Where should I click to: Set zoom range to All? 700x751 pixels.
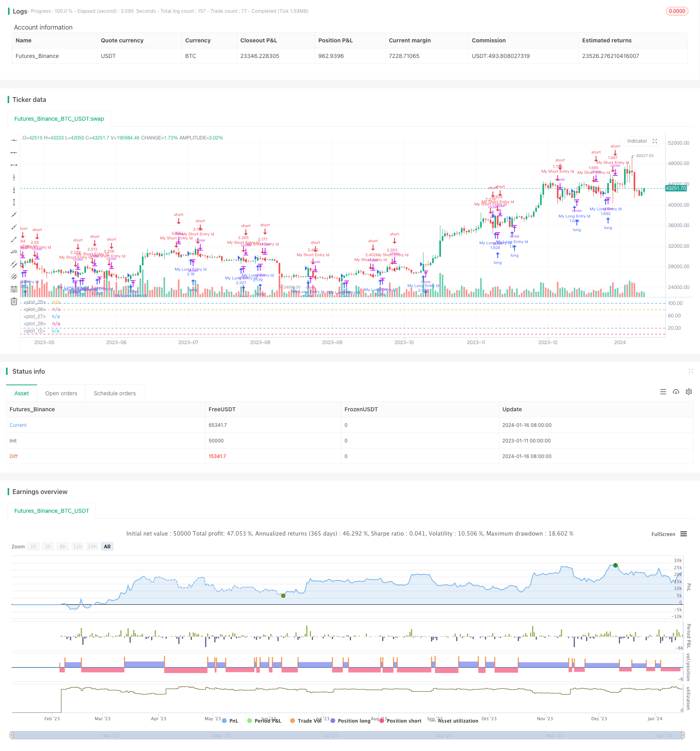pos(107,546)
